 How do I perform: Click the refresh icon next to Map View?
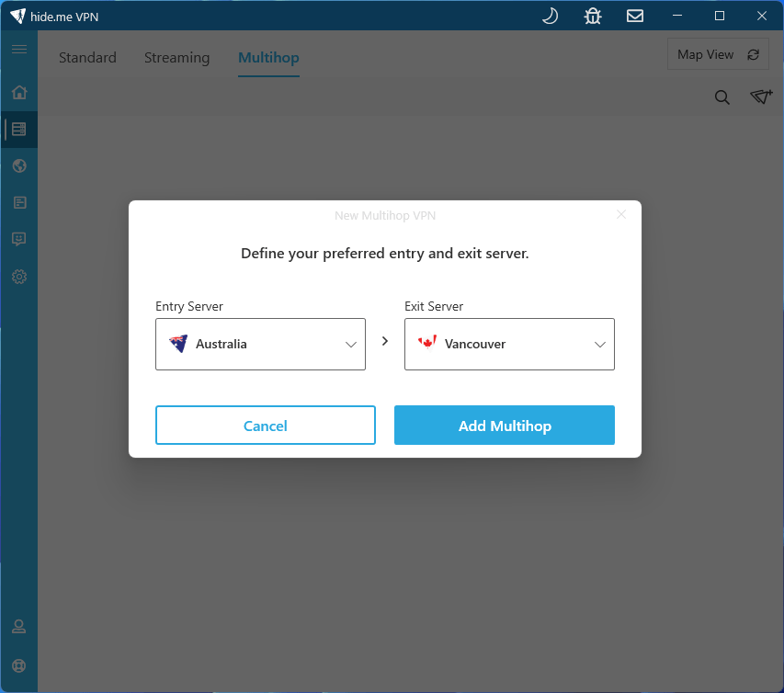[x=753, y=54]
